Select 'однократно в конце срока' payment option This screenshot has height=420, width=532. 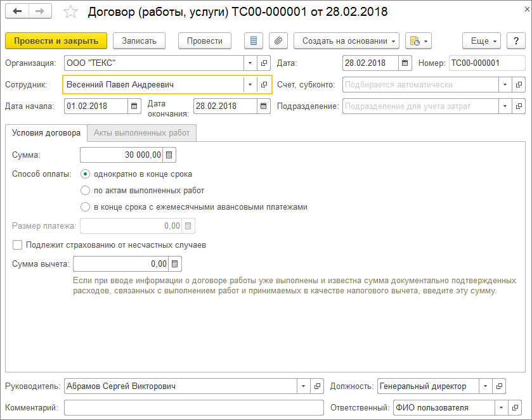(86, 174)
